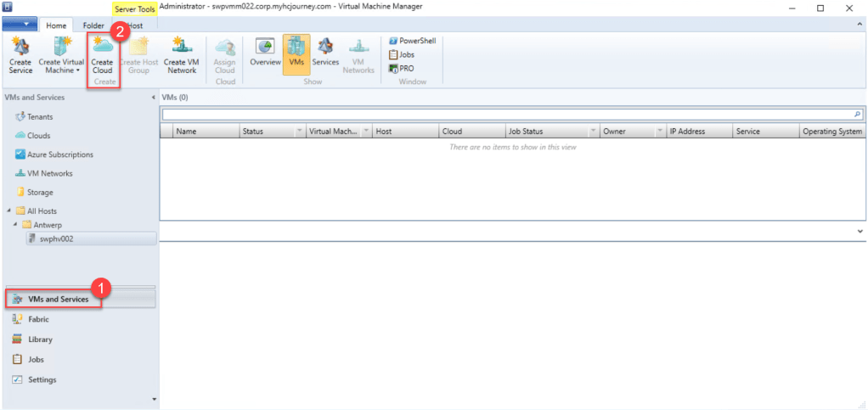The image size is (868, 410).
Task: Switch to the Home ribbon tab
Action: [x=56, y=25]
